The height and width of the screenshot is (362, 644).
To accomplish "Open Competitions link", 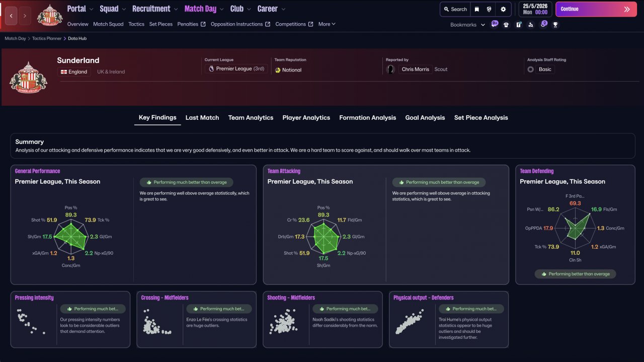I will [294, 24].
